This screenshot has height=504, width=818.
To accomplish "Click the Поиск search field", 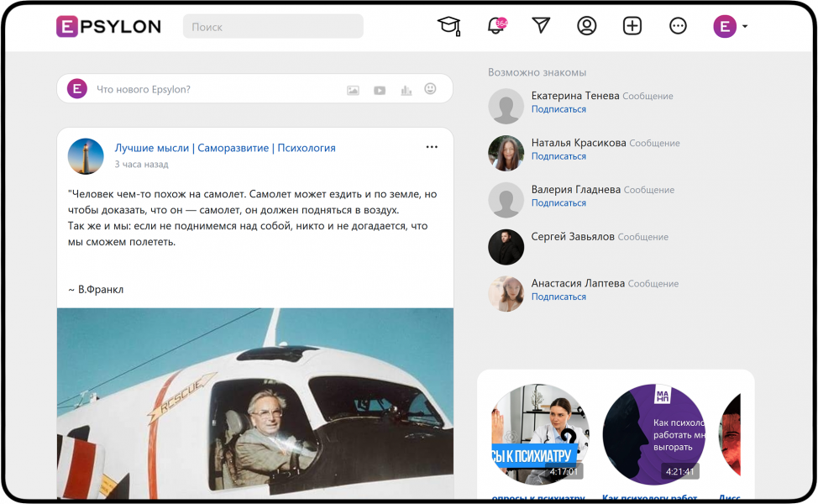I will click(273, 26).
